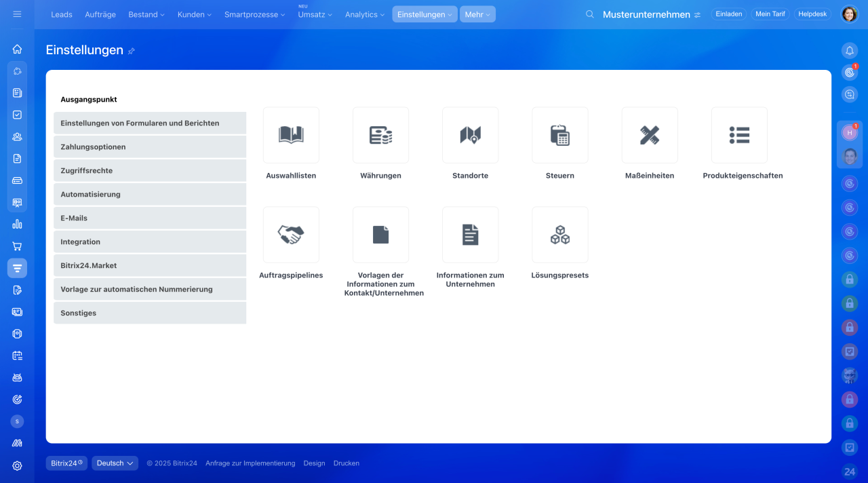
Task: Open the tasks checkmark icon in left sidebar
Action: [x=17, y=115]
